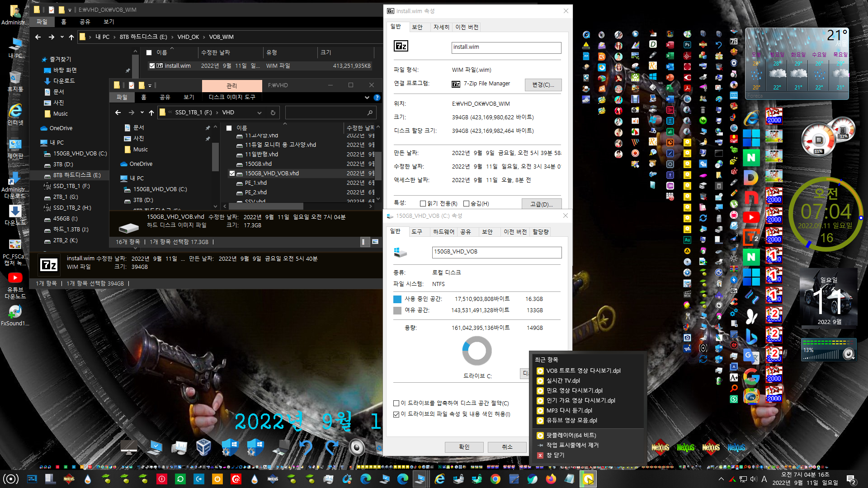Open 할당량 tab in drive C properties

[x=540, y=232]
